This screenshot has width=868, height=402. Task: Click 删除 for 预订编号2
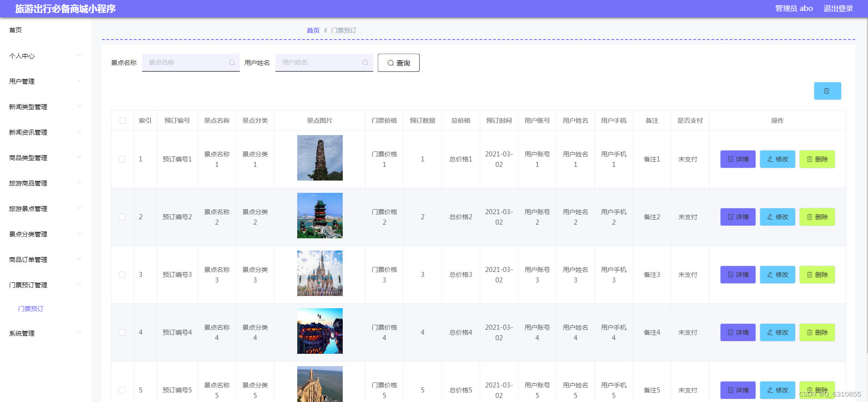[817, 217]
